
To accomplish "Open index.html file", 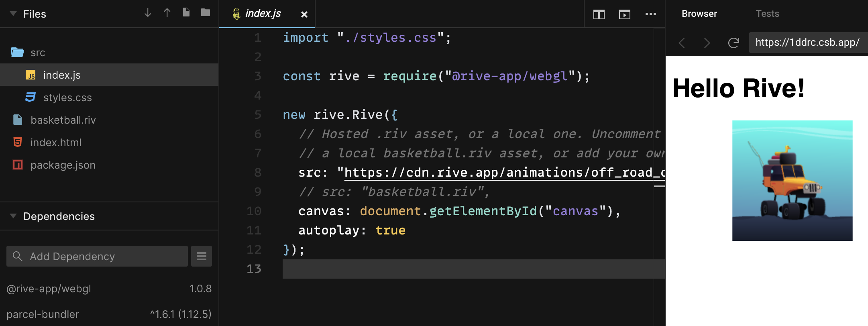I will [x=109, y=143].
